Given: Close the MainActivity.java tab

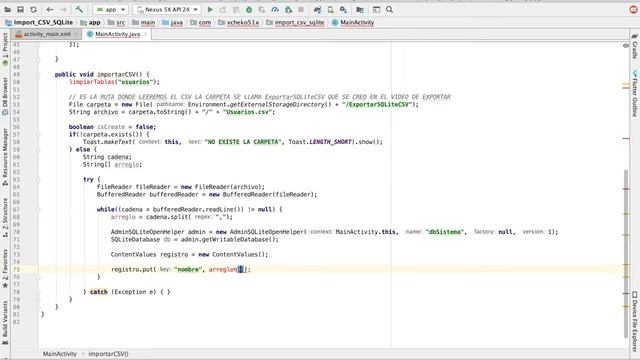Looking at the screenshot, I should coord(145,34).
